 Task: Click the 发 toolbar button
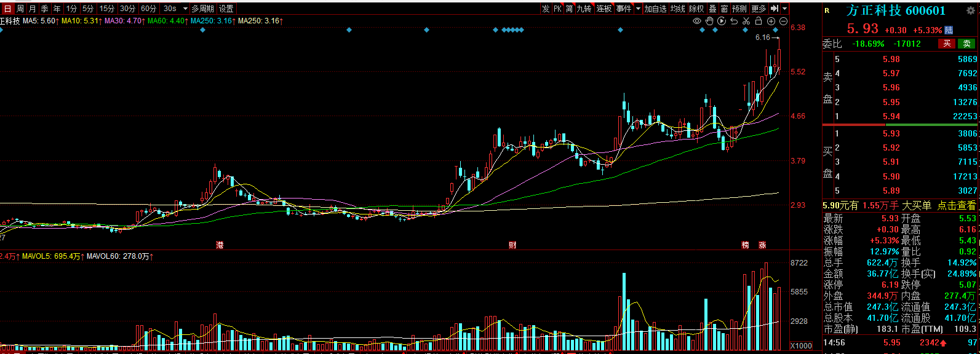click(x=546, y=9)
